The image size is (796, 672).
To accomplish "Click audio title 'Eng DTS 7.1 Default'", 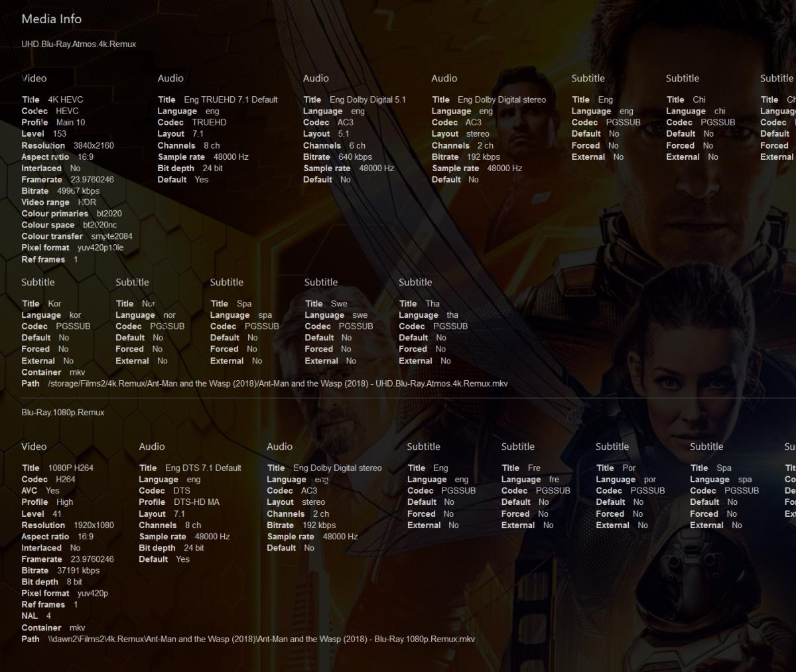I will click(x=203, y=468).
